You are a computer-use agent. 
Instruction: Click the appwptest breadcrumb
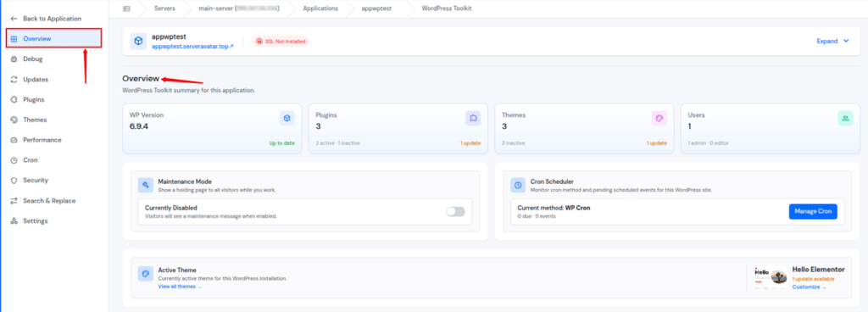376,8
